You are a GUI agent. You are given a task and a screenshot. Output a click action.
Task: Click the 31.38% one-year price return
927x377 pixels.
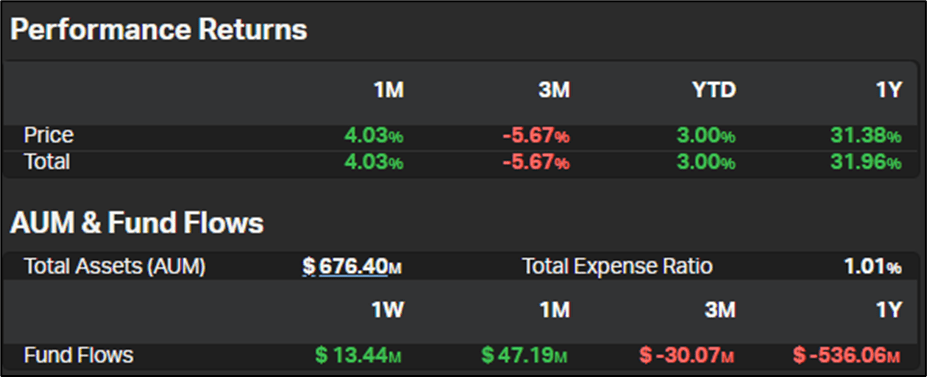(x=866, y=136)
